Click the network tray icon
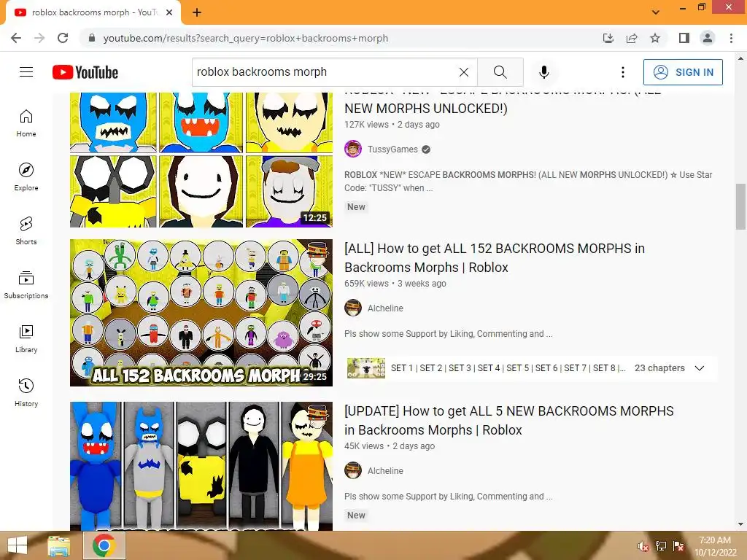 point(661,546)
